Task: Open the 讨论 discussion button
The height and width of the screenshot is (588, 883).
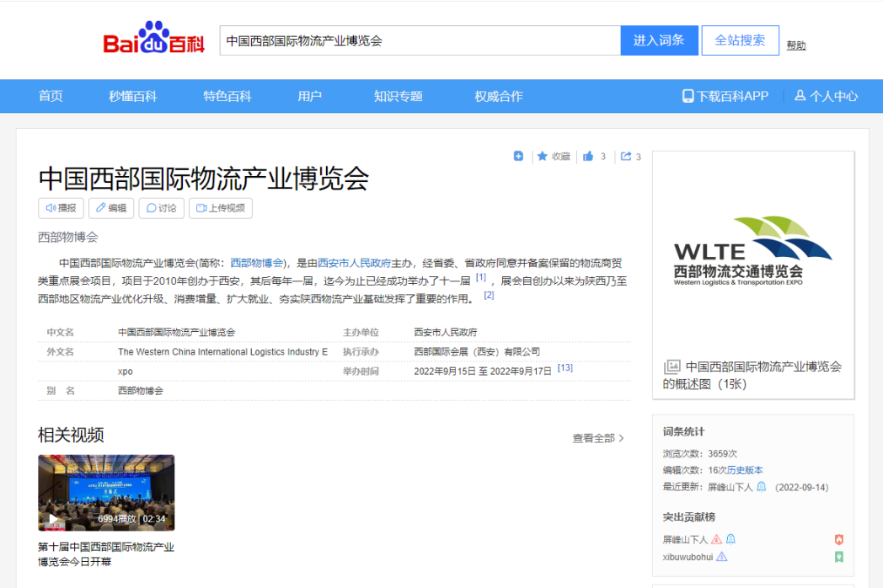Action: tap(161, 208)
